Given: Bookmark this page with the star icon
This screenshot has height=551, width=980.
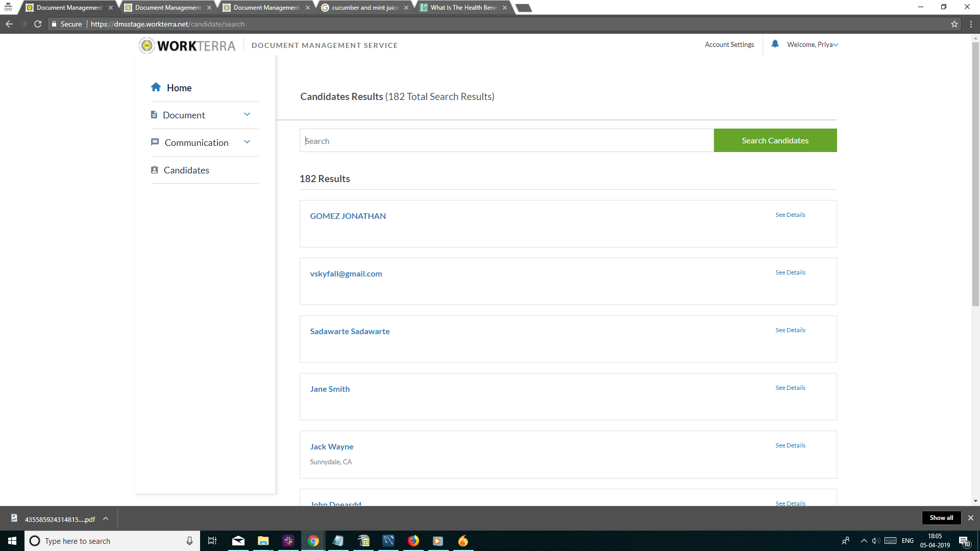Looking at the screenshot, I should coord(954,24).
